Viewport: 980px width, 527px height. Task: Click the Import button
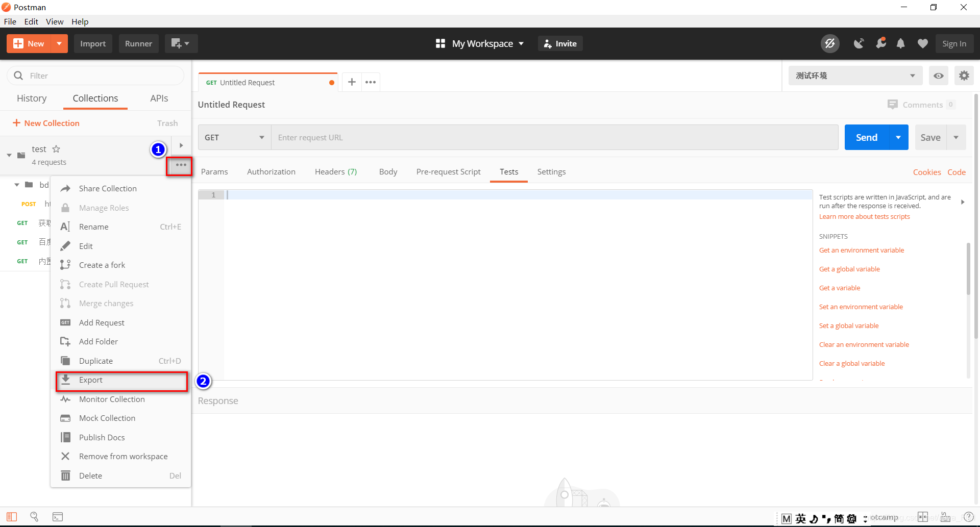tap(93, 44)
